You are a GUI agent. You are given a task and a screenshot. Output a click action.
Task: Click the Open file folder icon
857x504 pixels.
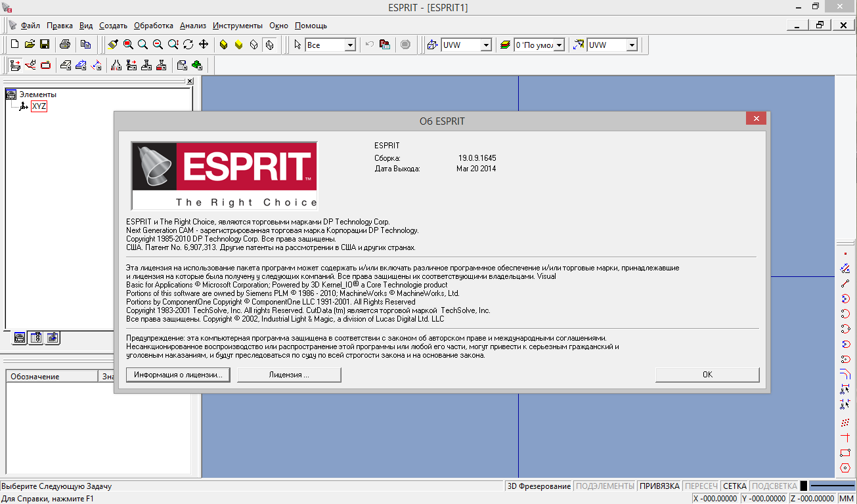click(30, 45)
